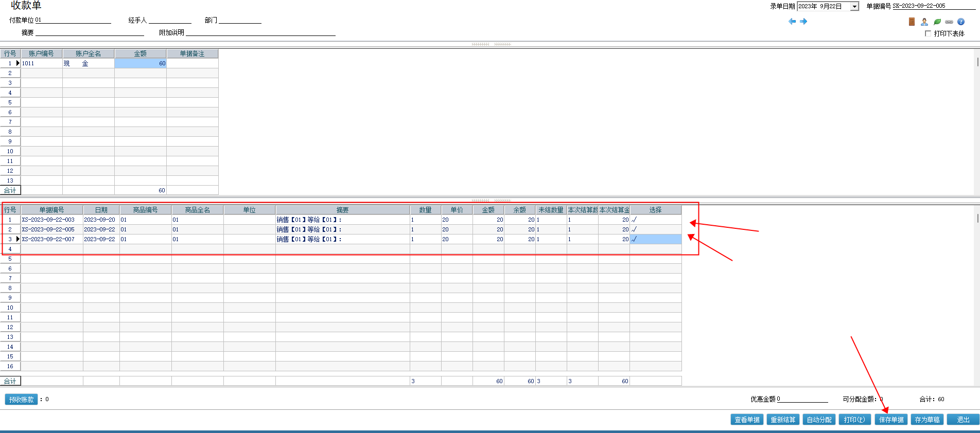This screenshot has width=980, height=433.
Task: Click the user person icon in toolbar
Action: tap(924, 22)
